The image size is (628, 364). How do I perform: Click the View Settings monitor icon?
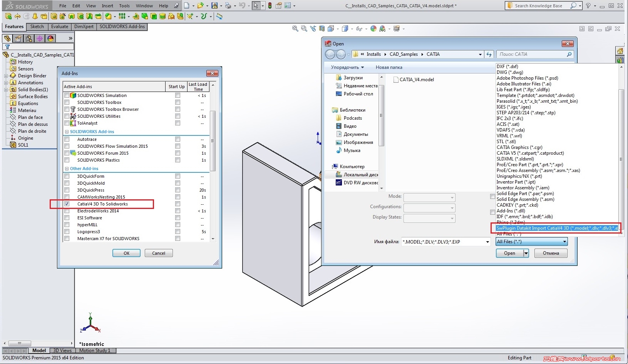click(x=396, y=28)
